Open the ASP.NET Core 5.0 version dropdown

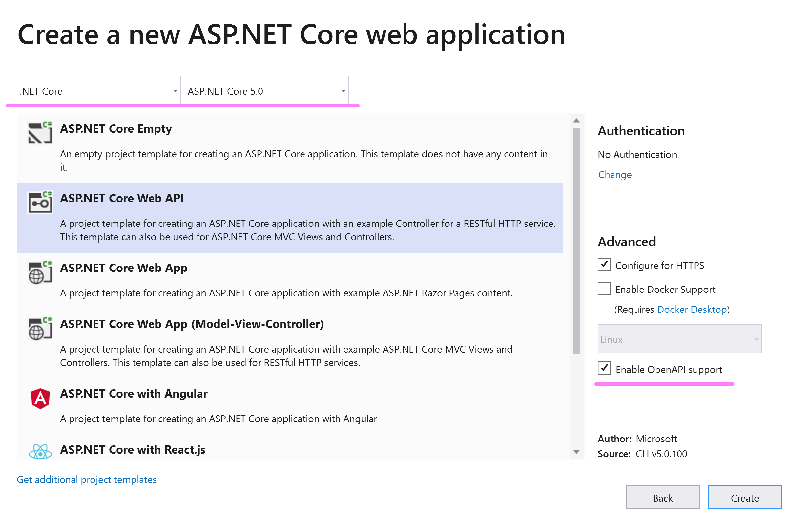coord(266,91)
